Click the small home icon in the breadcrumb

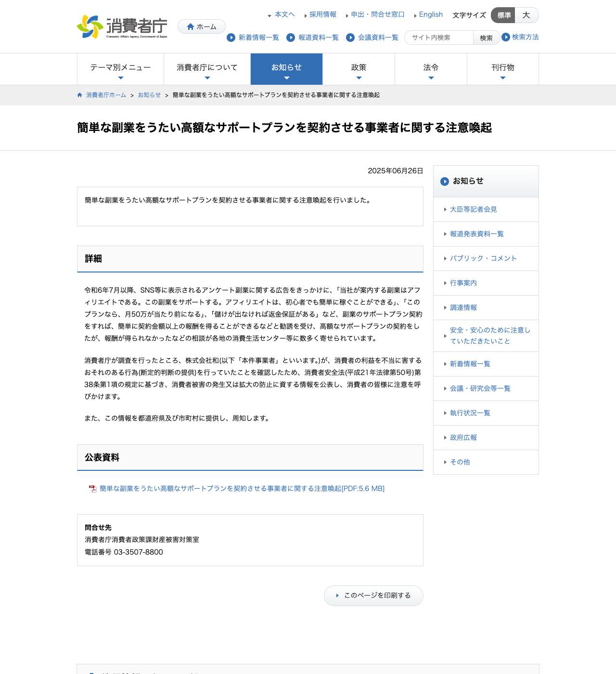80,95
